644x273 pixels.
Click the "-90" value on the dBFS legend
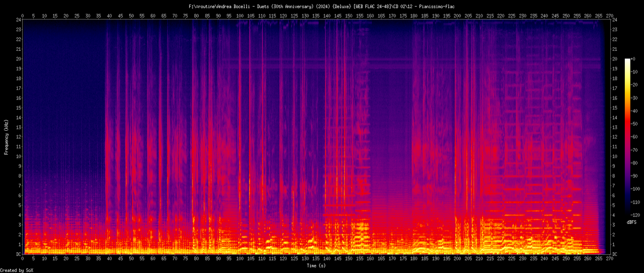tap(635, 176)
